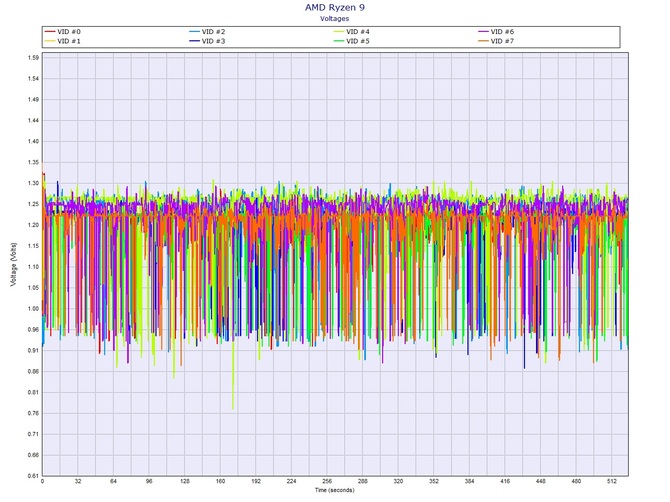Click the VID #1 legend entry
The width and height of the screenshot is (670, 502).
click(63, 41)
